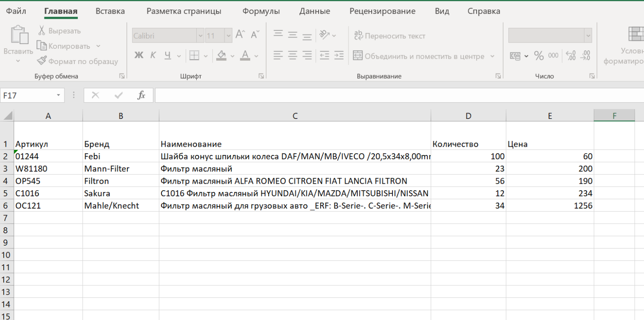Align cell text right
The image size is (644, 320).
tap(307, 55)
